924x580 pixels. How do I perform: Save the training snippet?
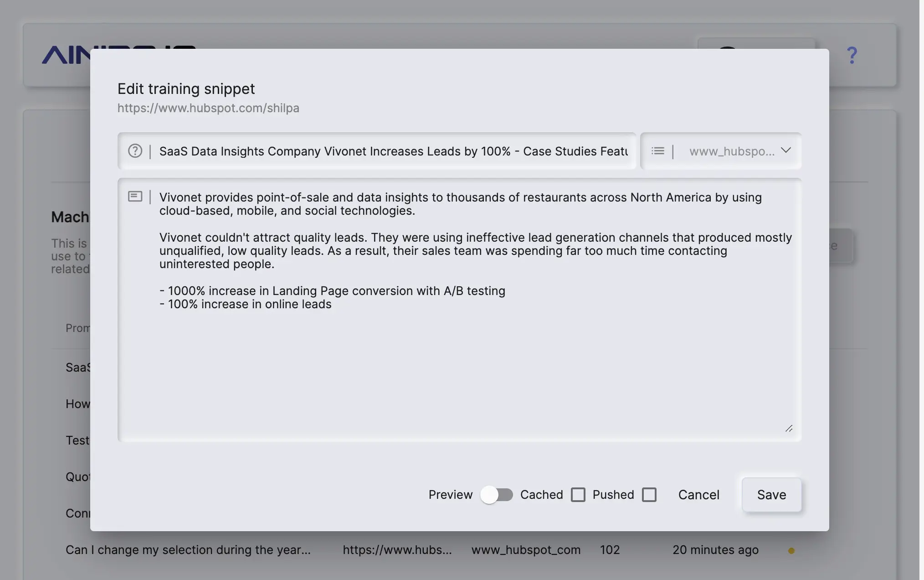[x=771, y=495]
